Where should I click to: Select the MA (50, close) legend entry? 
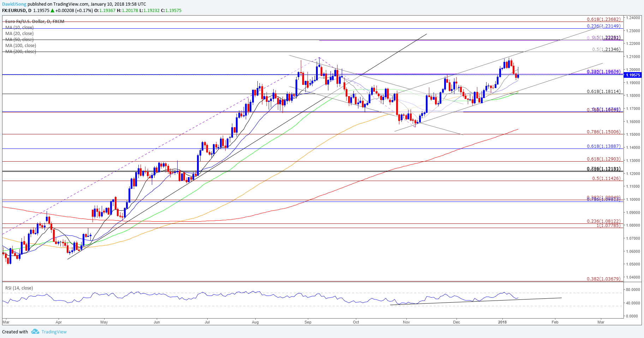(x=19, y=39)
